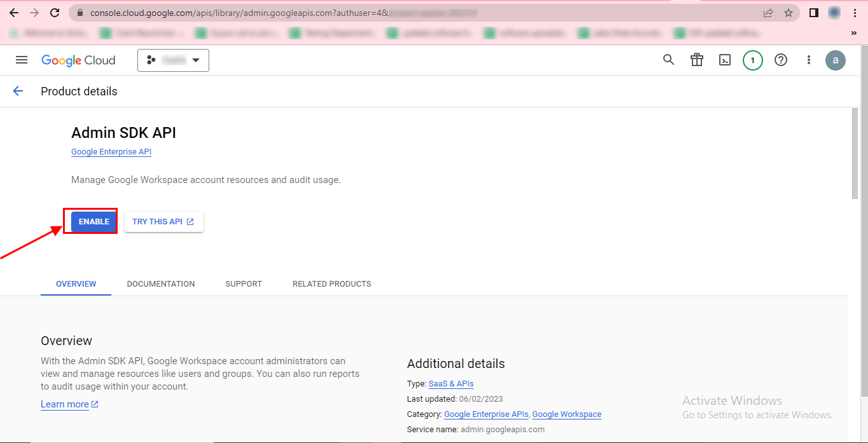Open the console settings three-dot menu
Image resolution: width=868 pixels, height=443 pixels.
tap(809, 60)
